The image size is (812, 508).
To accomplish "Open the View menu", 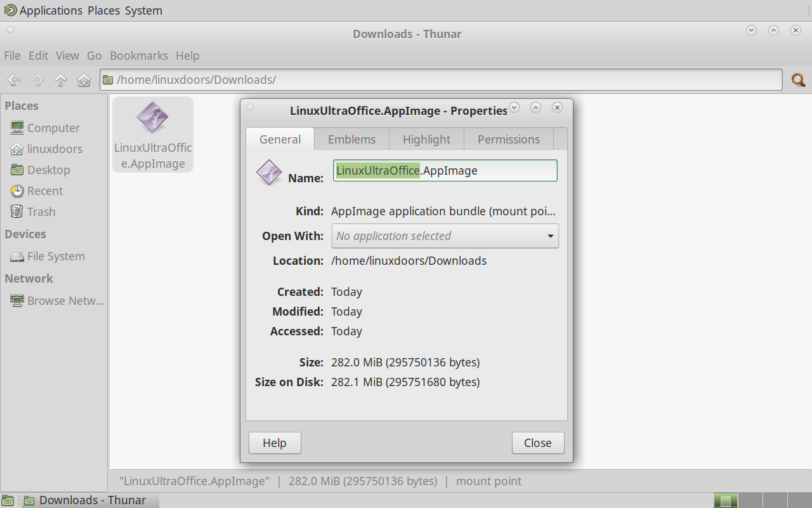I will (67, 55).
